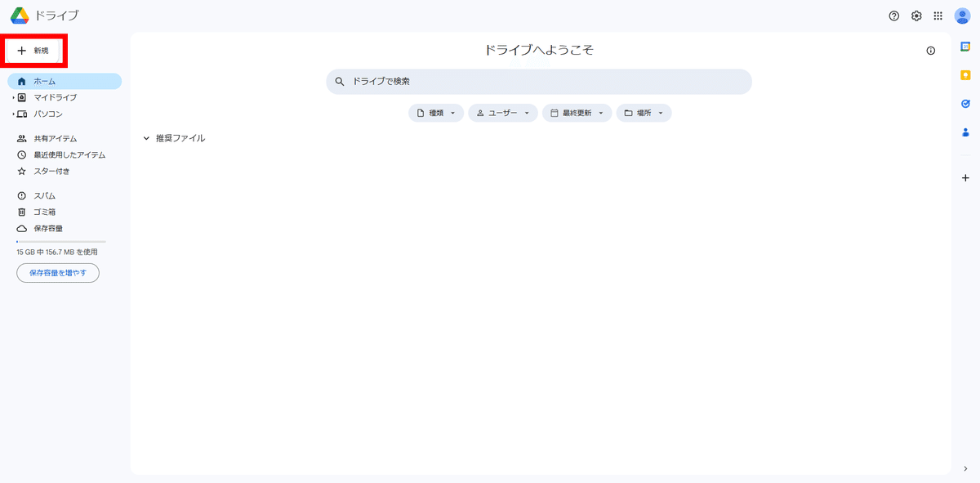Click the ドライブへようこそ heading

(539, 51)
